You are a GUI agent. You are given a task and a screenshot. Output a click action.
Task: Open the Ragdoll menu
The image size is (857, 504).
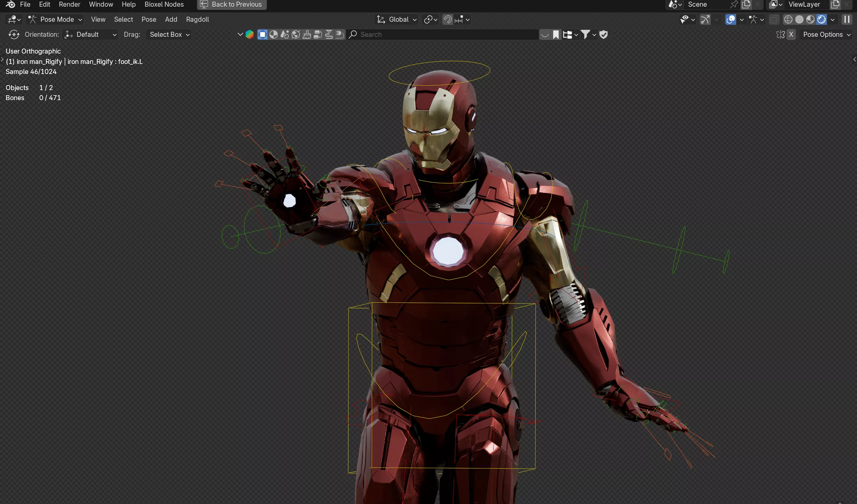[x=197, y=19]
